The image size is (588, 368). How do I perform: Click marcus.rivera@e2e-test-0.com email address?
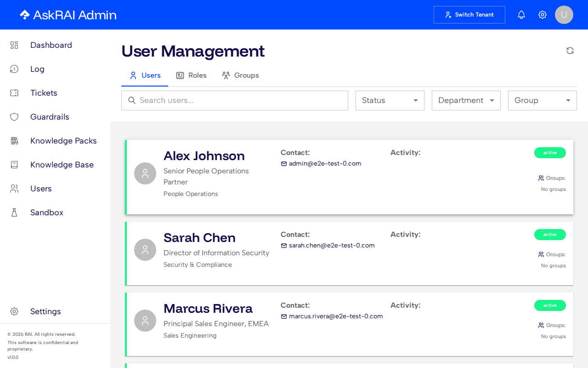336,316
